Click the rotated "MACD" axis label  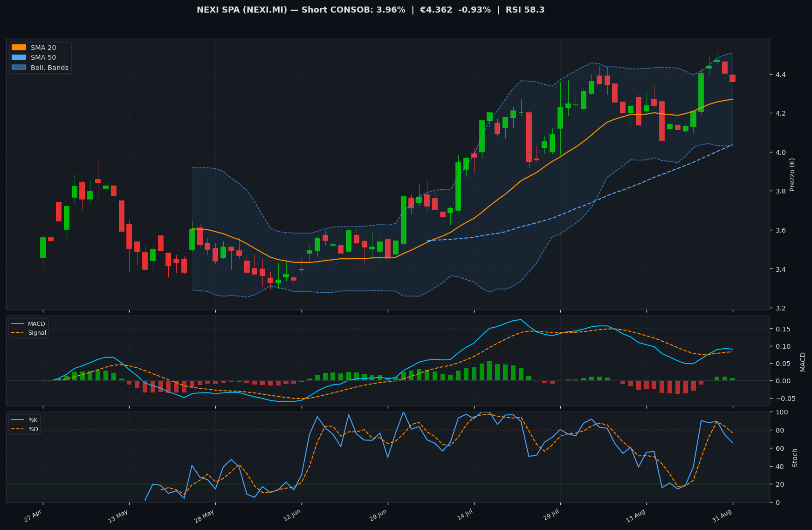pyautogui.click(x=803, y=362)
